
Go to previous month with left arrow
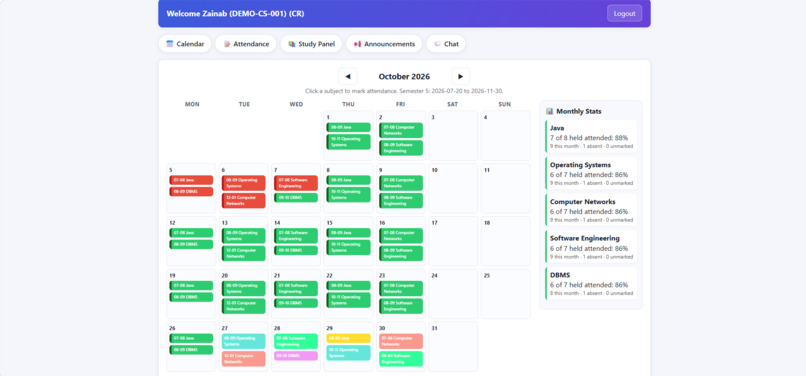[x=347, y=76]
